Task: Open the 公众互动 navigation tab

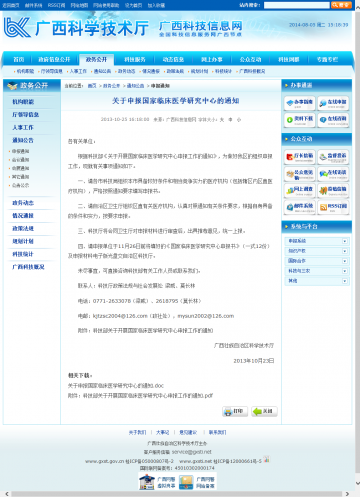Action: pos(250,59)
